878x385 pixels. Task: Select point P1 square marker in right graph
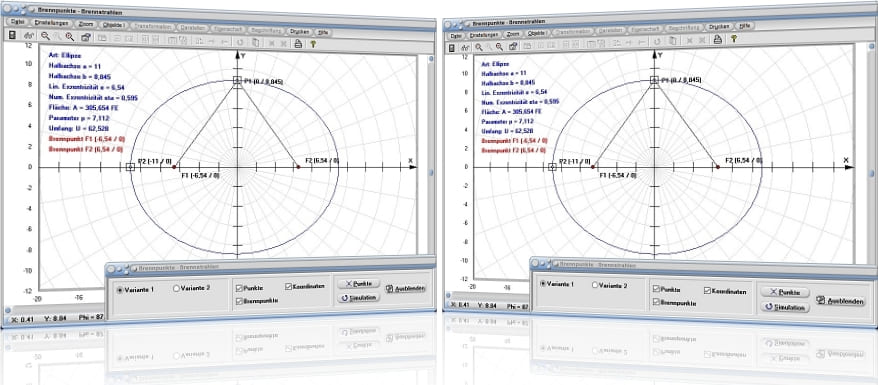[x=654, y=81]
